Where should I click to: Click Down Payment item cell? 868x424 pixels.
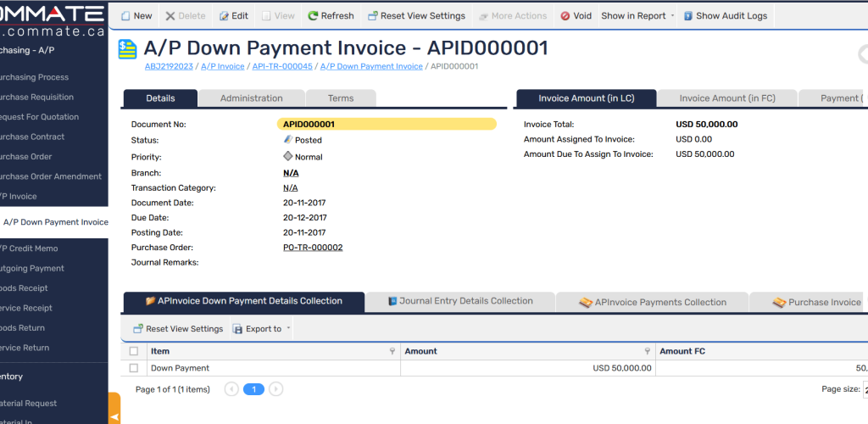click(x=275, y=368)
